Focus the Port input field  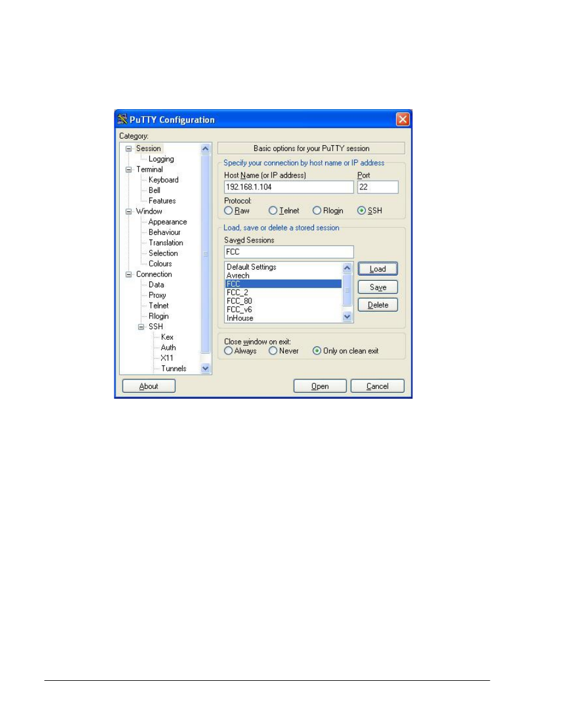pos(378,187)
